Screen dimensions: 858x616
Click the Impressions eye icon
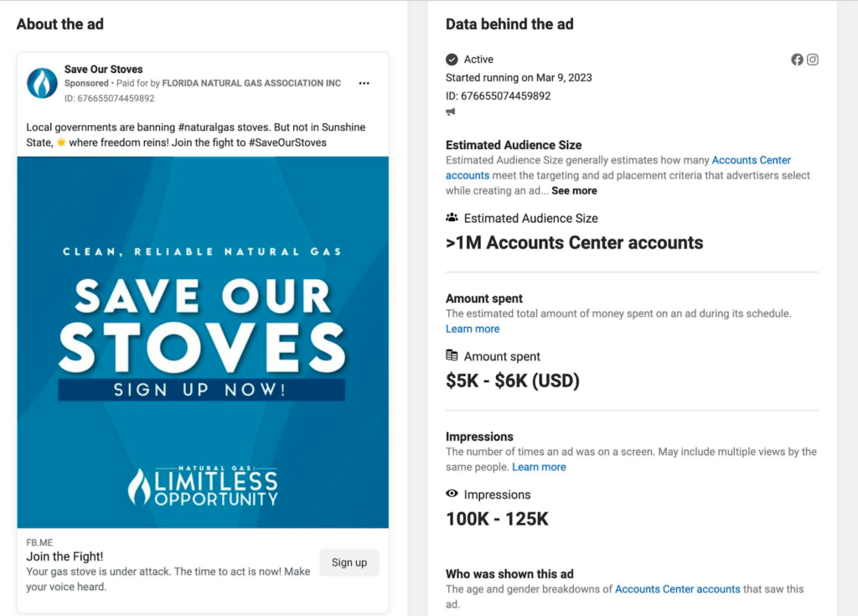point(452,494)
